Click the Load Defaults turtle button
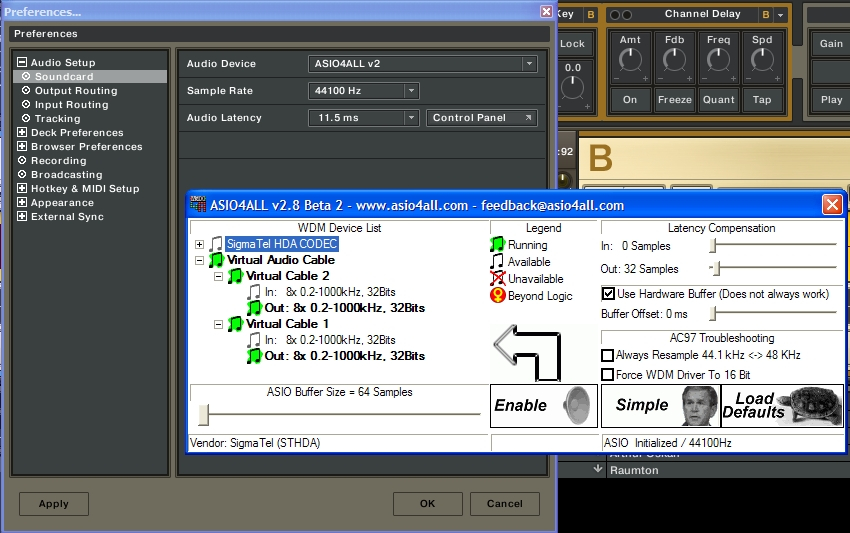Viewport: 850px width, 533px height. coord(795,405)
